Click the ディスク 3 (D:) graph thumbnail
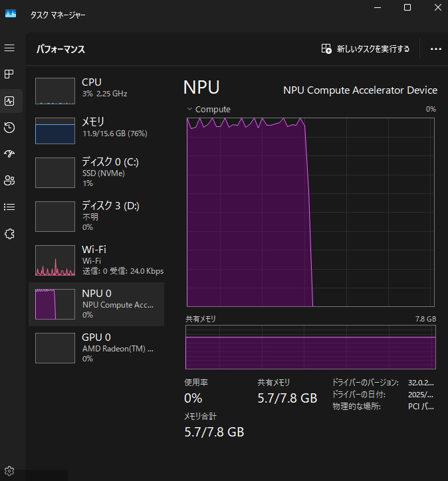448x481 pixels. 55,216
